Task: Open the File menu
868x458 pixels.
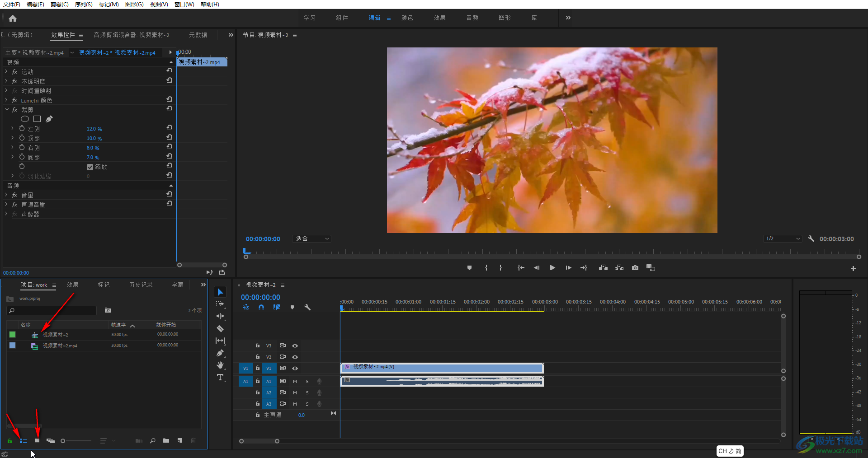Action: (x=12, y=4)
